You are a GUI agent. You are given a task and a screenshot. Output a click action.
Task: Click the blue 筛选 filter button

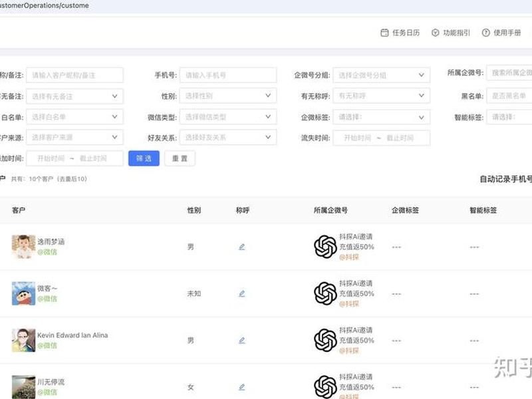click(x=144, y=158)
